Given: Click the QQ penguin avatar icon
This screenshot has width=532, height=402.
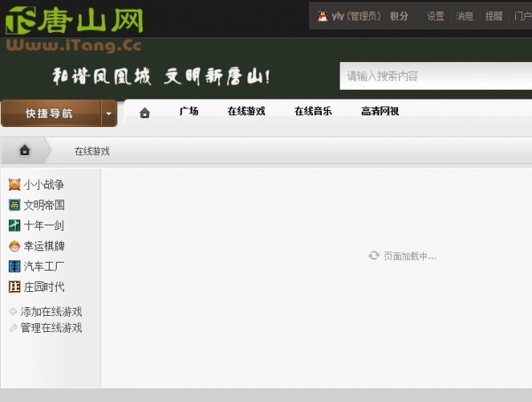Looking at the screenshot, I should point(323,16).
